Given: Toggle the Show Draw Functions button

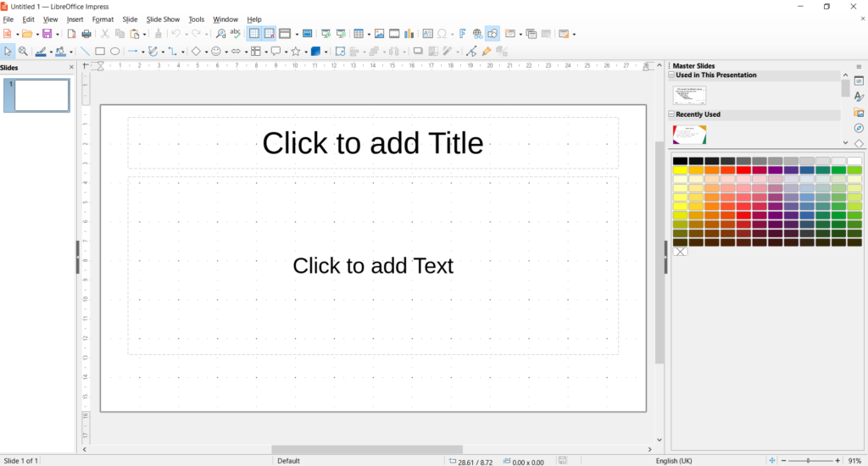Looking at the screenshot, I should [492, 34].
